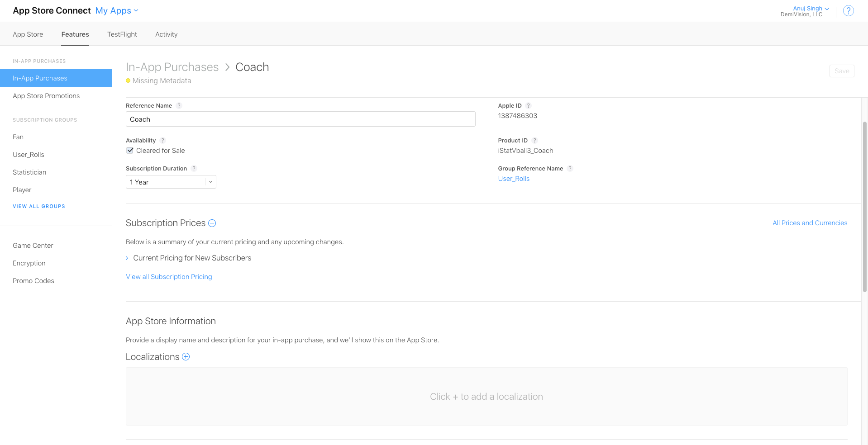The height and width of the screenshot is (445, 868).
Task: Go back via In-App Purchases breadcrumb
Action: (172, 67)
